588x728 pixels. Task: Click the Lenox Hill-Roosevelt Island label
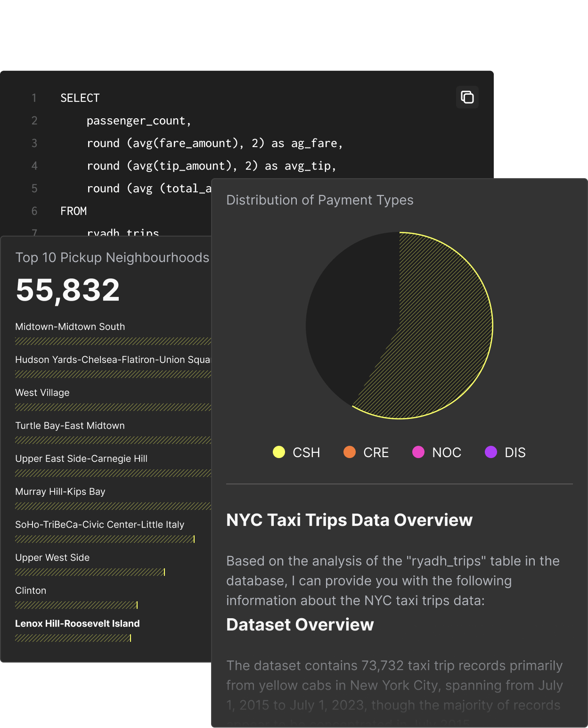pyautogui.click(x=77, y=623)
